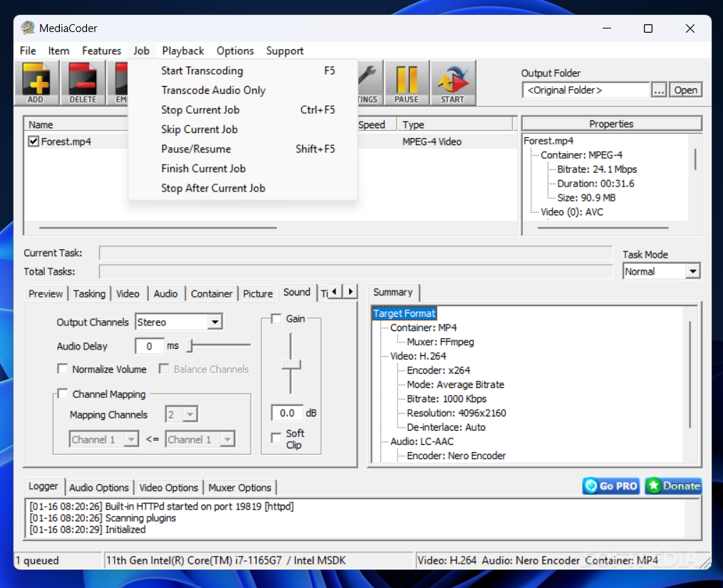Image resolution: width=723 pixels, height=588 pixels.
Task: Enable the Channel Mapping checkbox
Action: (63, 394)
